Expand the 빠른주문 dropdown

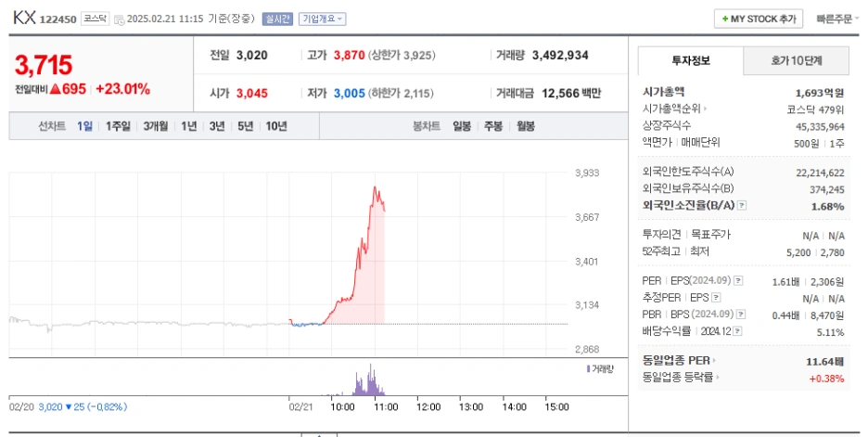837,19
